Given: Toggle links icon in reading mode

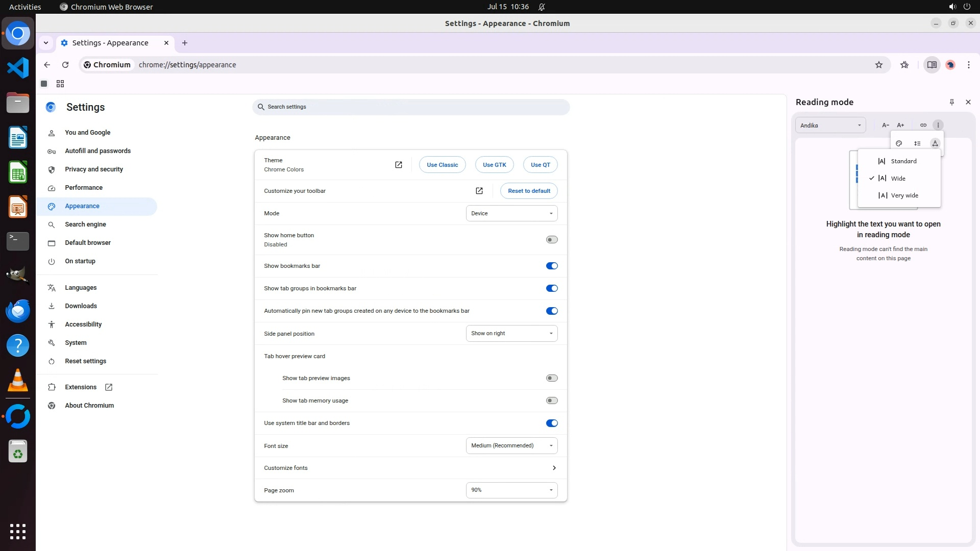Looking at the screenshot, I should [x=923, y=125].
